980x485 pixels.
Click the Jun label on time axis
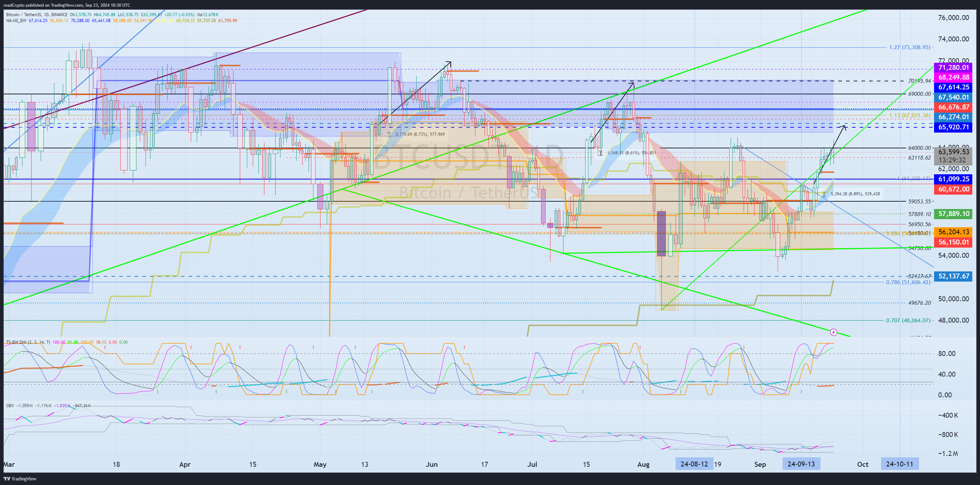tap(432, 464)
